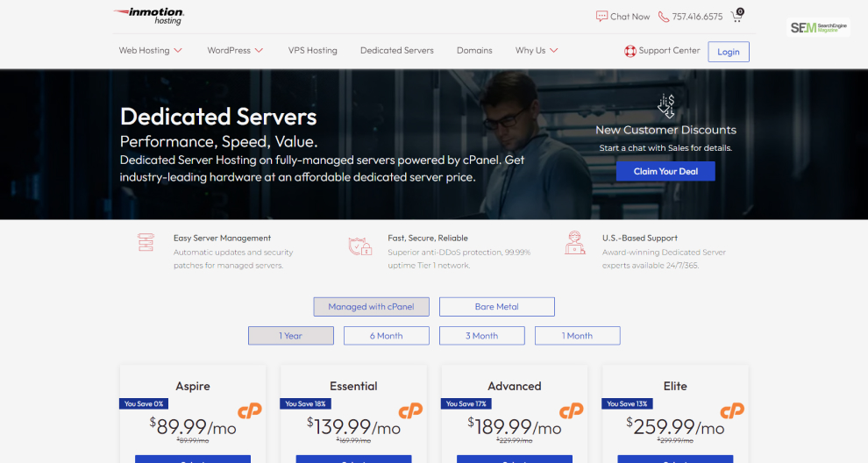Click the New Customer Discounts heading

click(666, 130)
